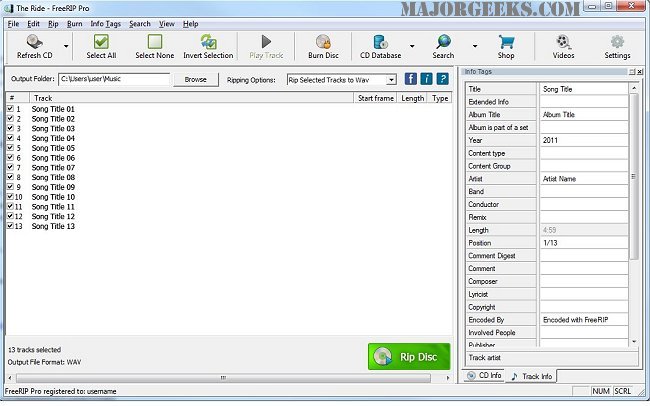Open the Info Tags menu
This screenshot has height=406, width=650.
coord(106,24)
